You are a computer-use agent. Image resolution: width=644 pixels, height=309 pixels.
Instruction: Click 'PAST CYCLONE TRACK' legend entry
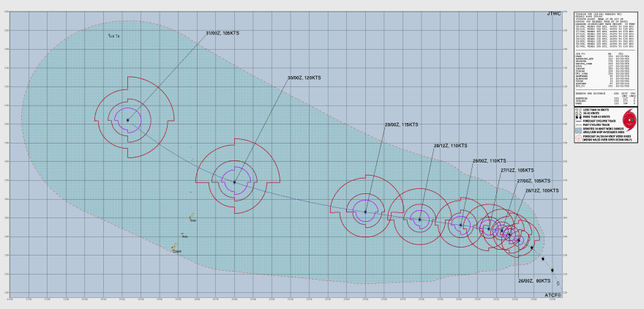pyautogui.click(x=596, y=125)
